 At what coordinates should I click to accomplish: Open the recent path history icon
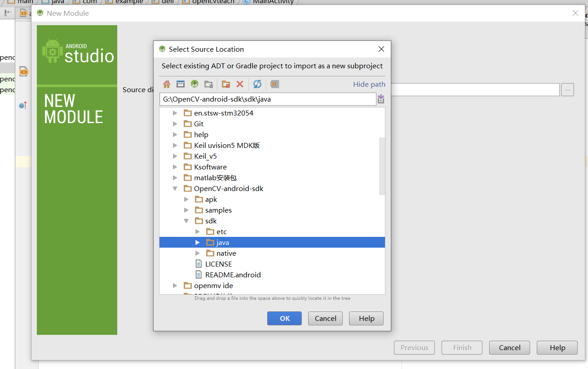click(381, 99)
